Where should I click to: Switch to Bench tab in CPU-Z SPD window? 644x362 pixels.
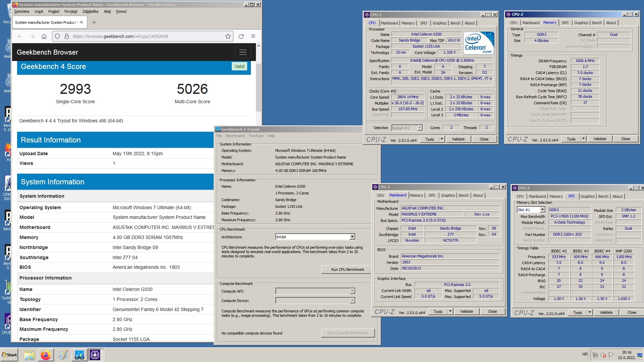[603, 196]
